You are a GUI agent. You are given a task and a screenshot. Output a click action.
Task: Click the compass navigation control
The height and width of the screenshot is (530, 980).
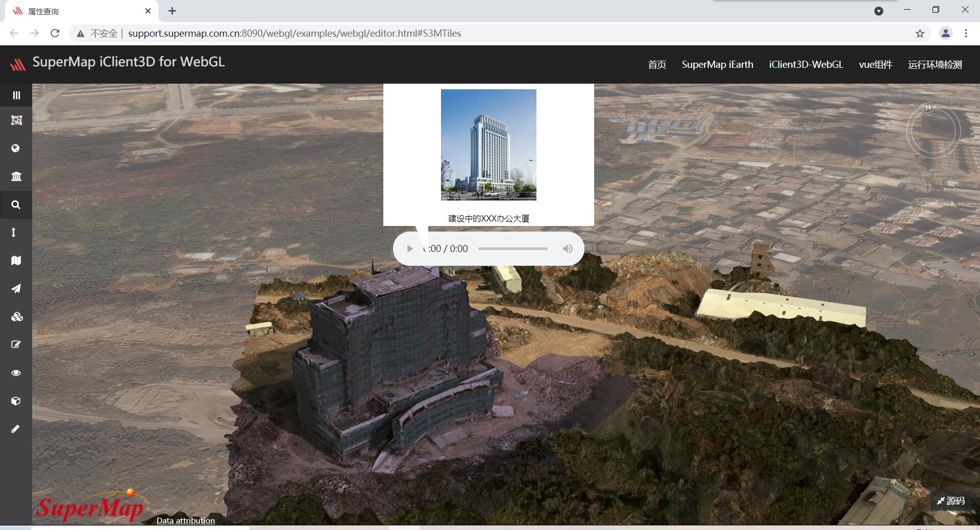click(x=933, y=130)
